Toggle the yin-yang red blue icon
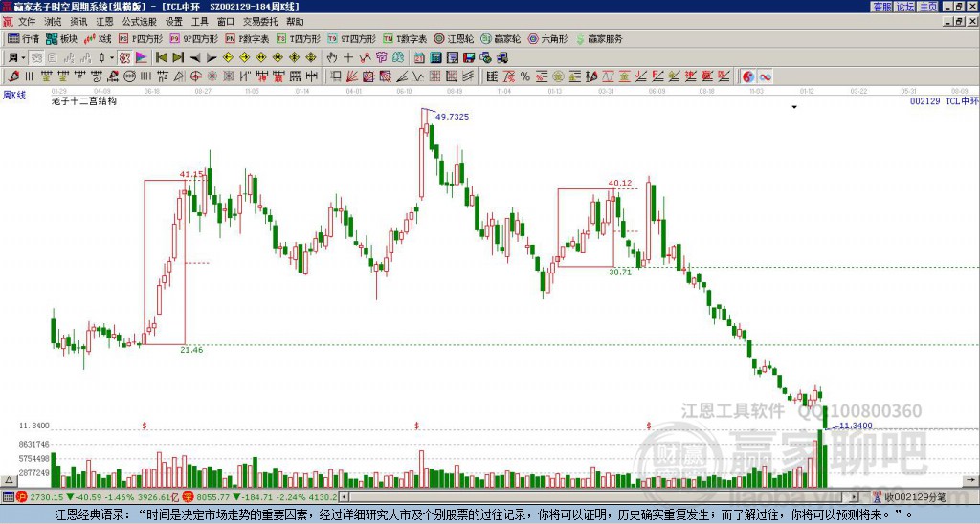The height and width of the screenshot is (524, 980). point(748,76)
